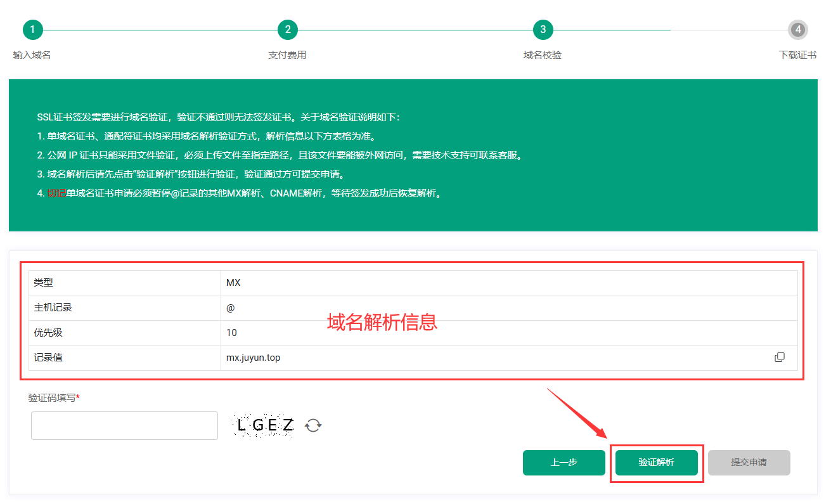The image size is (831, 504).
Task: Click step 4 circle 下载证书
Action: (798, 29)
